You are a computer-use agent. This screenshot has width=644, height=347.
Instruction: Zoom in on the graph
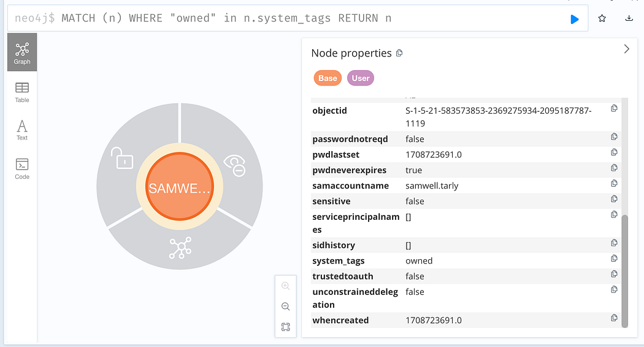[x=285, y=286]
